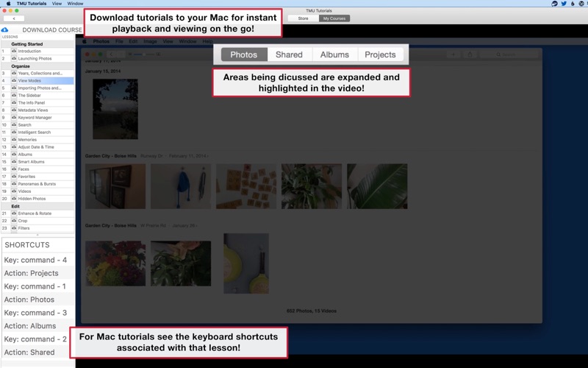Download the Filters lesson via cloud icon

tap(14, 228)
